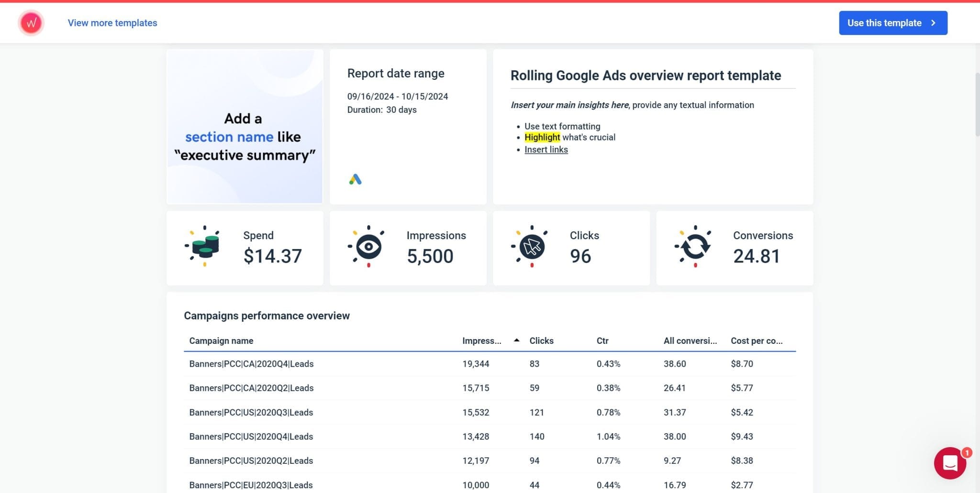This screenshot has height=493, width=980.
Task: Click the chevron in Use this template button
Action: [933, 22]
